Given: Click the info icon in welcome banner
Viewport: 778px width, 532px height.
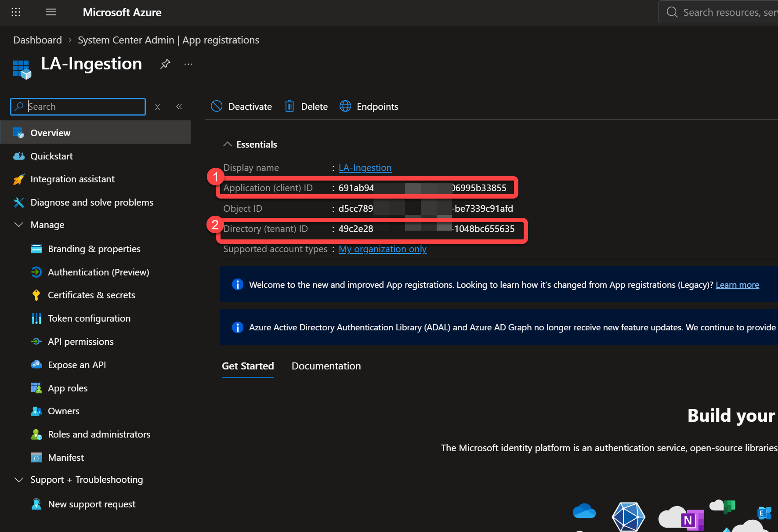Looking at the screenshot, I should tap(238, 285).
